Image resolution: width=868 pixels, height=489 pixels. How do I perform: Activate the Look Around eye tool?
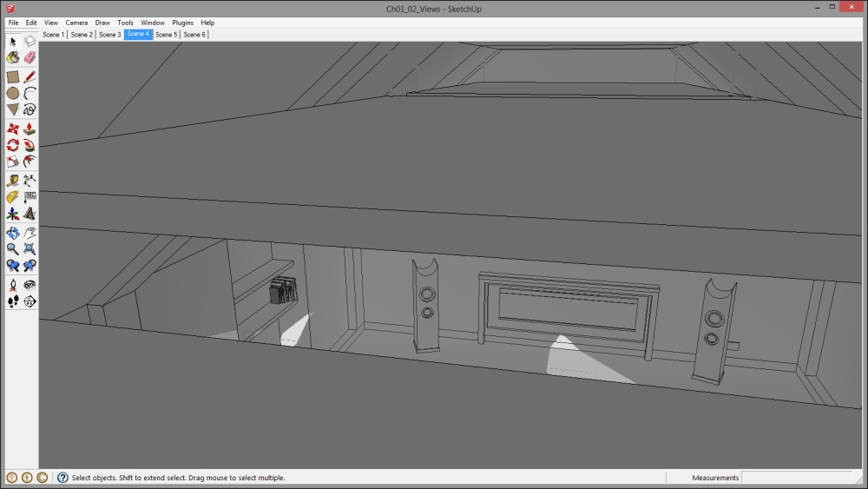(30, 285)
